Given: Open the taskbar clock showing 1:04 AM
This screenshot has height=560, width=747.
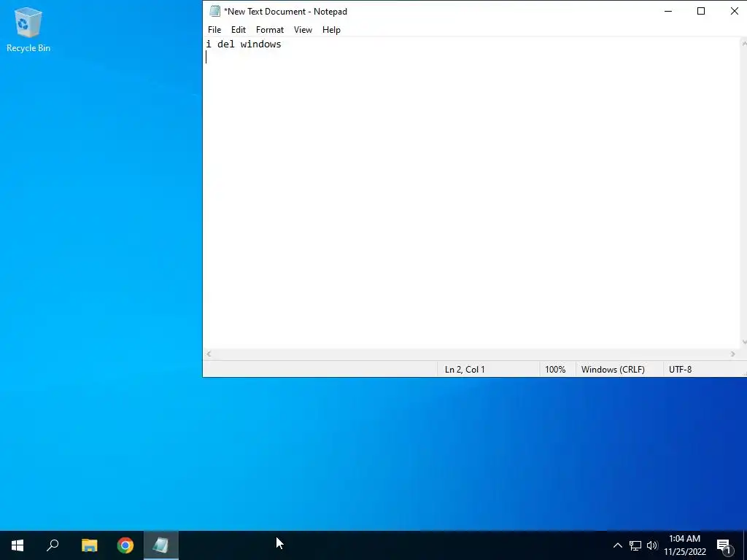Looking at the screenshot, I should click(x=684, y=545).
